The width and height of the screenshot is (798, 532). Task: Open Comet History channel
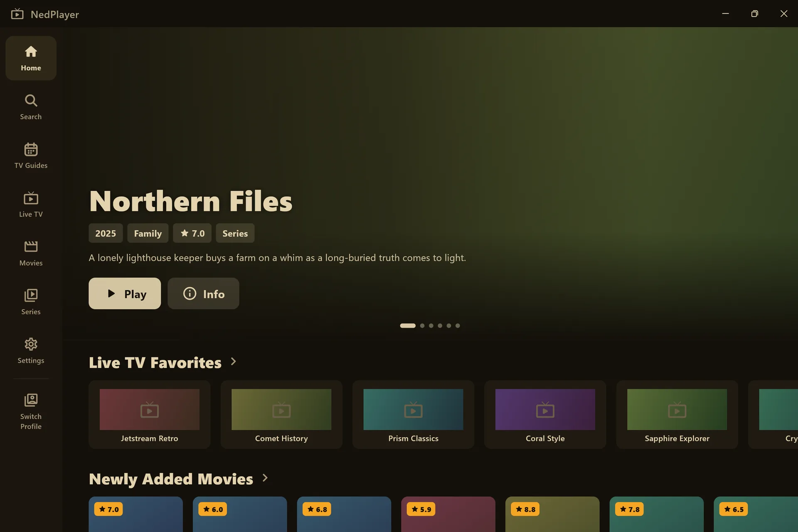pyautogui.click(x=281, y=414)
